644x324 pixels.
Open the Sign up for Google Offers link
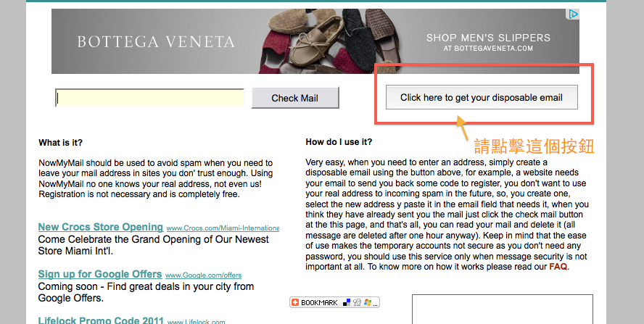(x=100, y=274)
